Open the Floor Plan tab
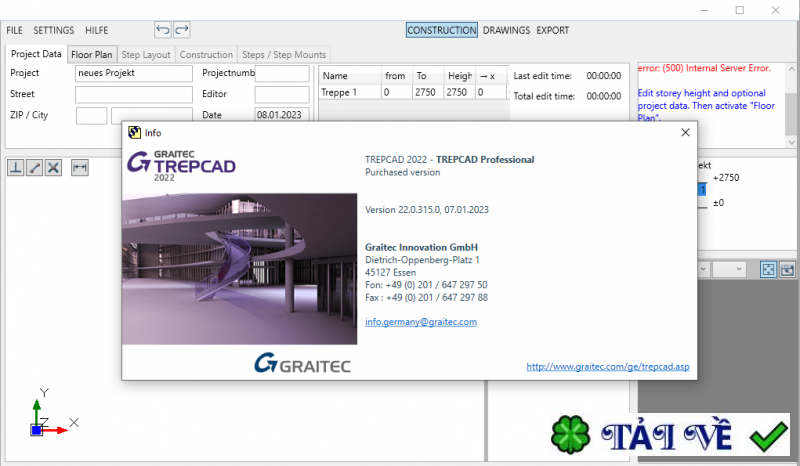Image resolution: width=800 pixels, height=466 pixels. (92, 54)
